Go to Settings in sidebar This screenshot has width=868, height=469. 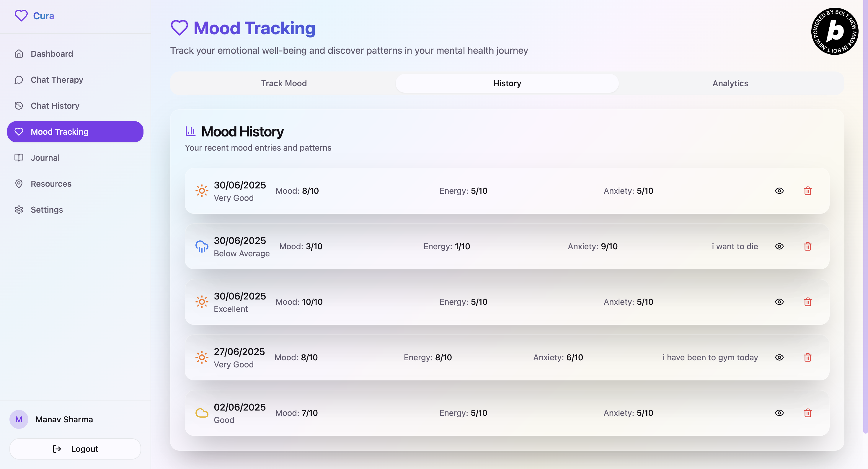[47, 210]
